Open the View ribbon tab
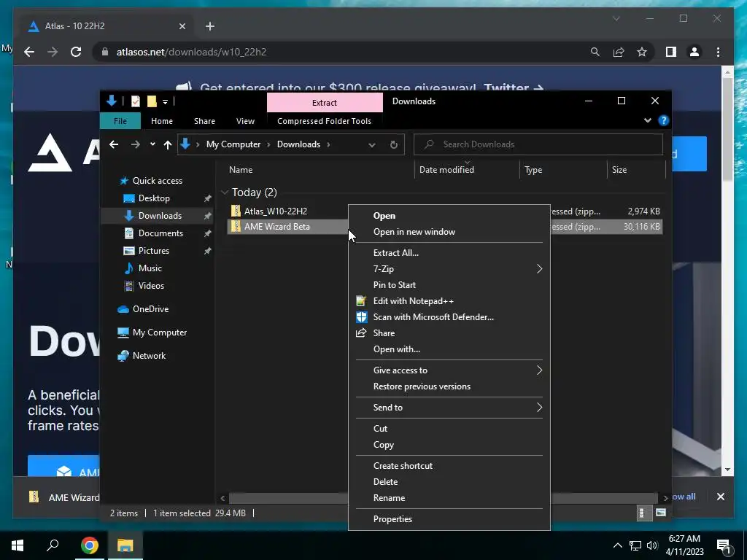The height and width of the screenshot is (560, 747). pos(245,121)
